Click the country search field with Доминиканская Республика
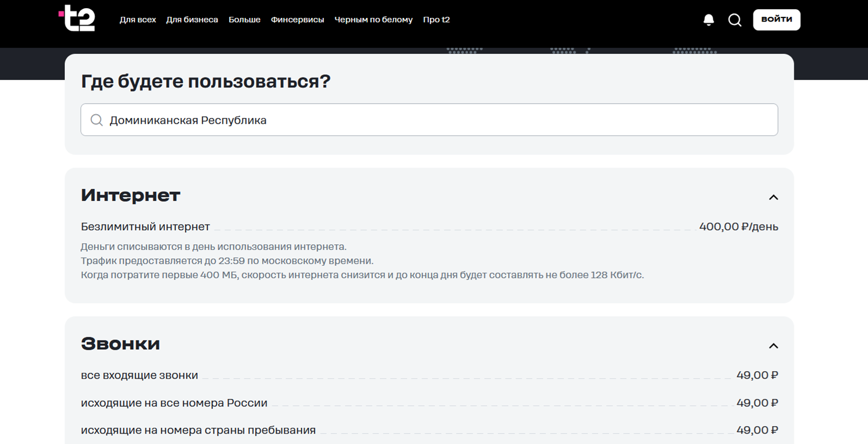 (429, 120)
